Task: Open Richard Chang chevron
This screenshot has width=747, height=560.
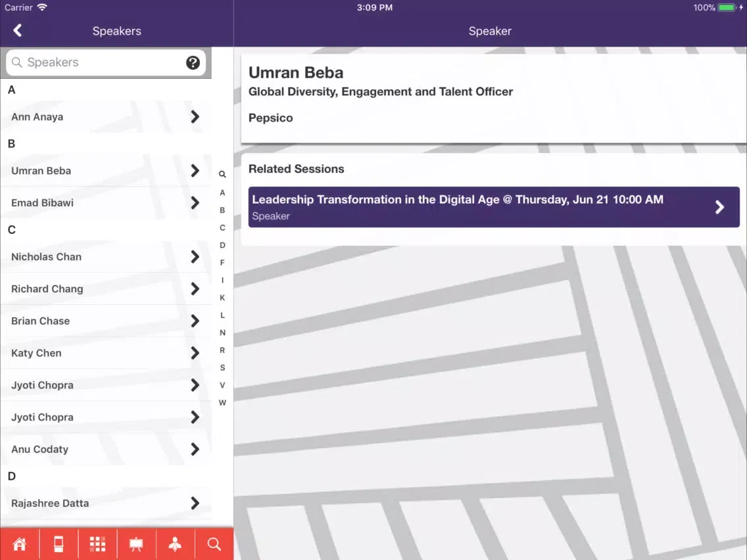Action: 195,289
